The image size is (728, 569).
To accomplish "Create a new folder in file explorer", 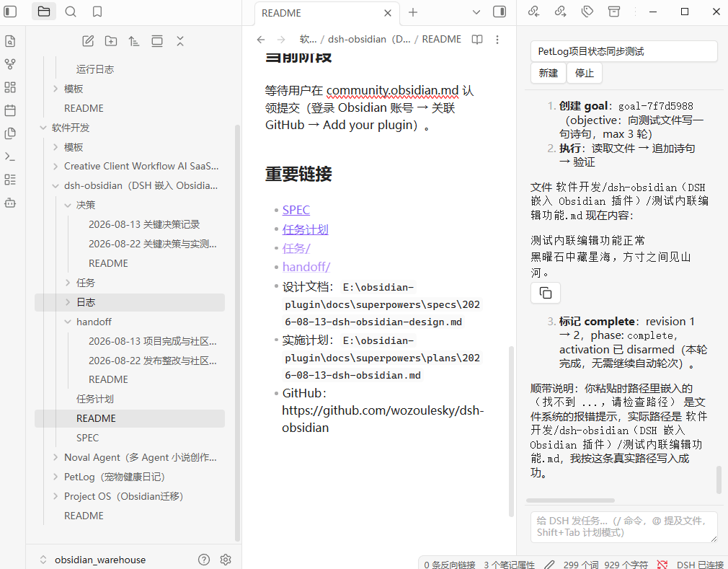I will 111,41.
